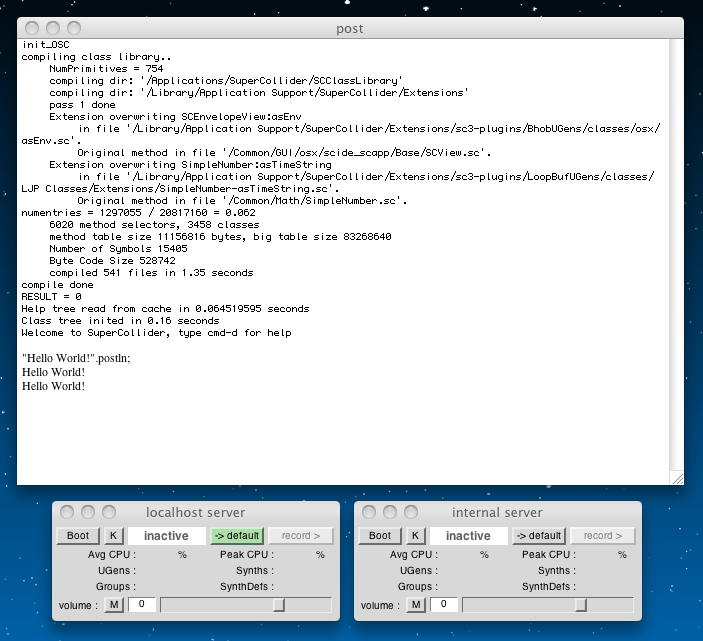
Task: Zoom the post window
Action: pyautogui.click(x=74, y=28)
